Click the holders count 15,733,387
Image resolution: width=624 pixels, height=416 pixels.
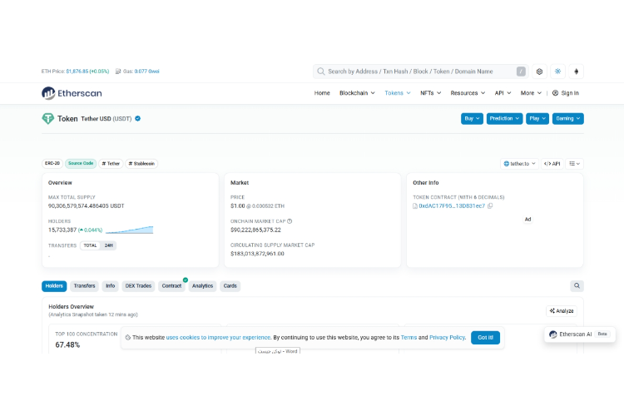click(x=62, y=230)
